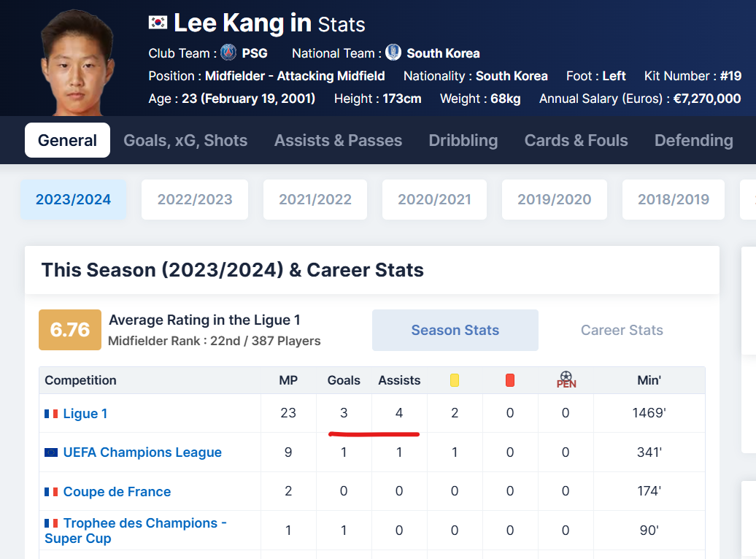
Task: Click the French flag next to Ligue 1
Action: pos(51,413)
